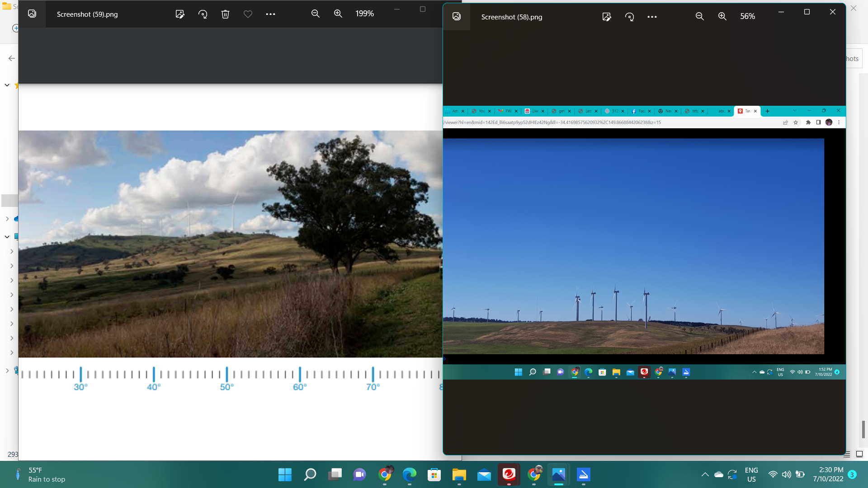Zoom in on Screenshot (58) window
The height and width of the screenshot is (488, 868).
point(722,17)
